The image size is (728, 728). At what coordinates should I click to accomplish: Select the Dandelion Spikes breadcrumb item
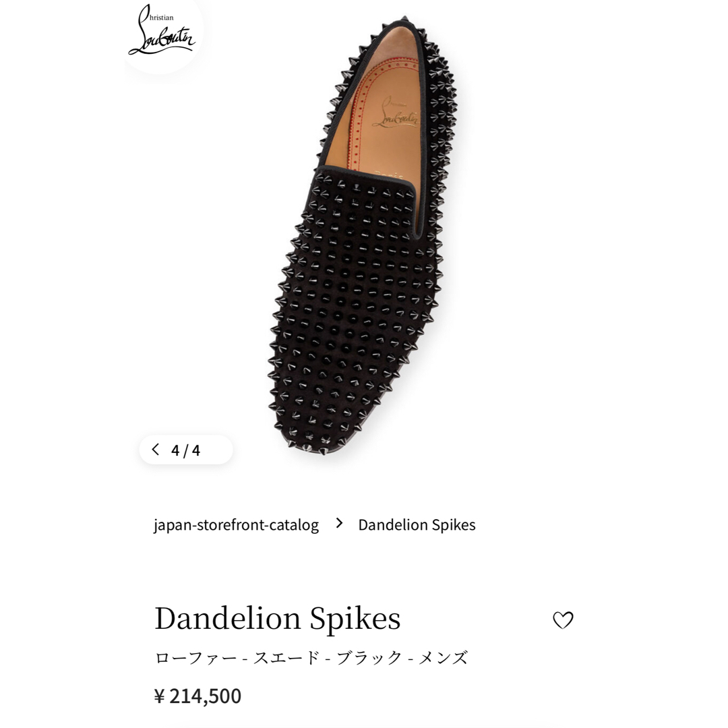[417, 524]
